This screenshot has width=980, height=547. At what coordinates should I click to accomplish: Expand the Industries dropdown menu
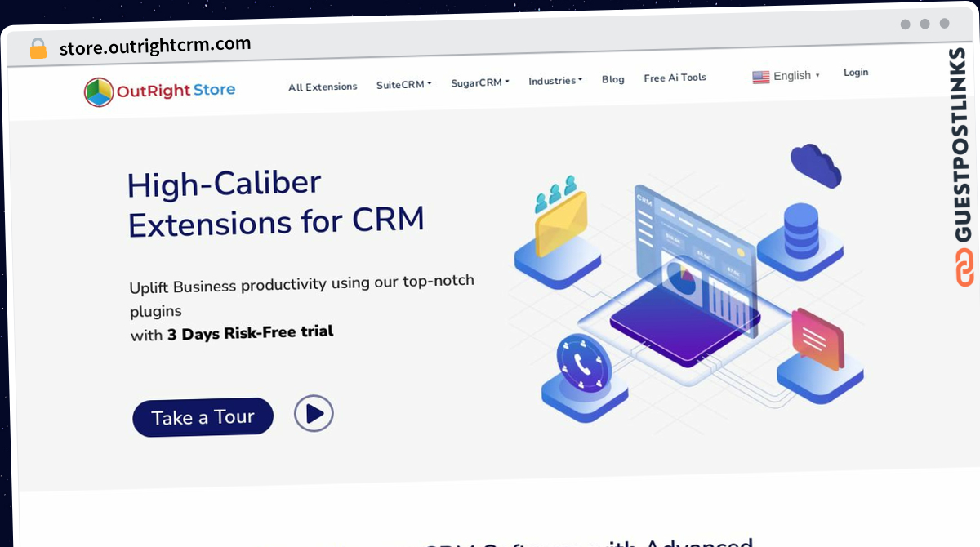555,81
